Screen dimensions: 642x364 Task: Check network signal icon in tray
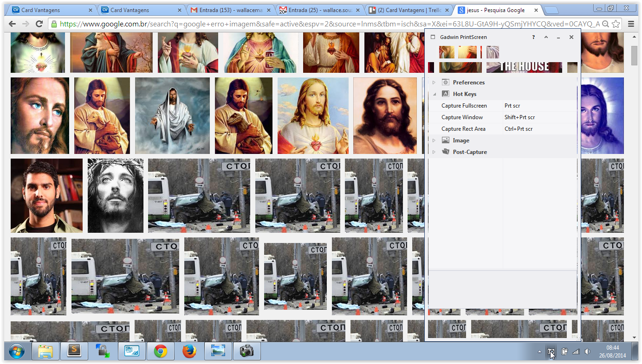[576, 351]
